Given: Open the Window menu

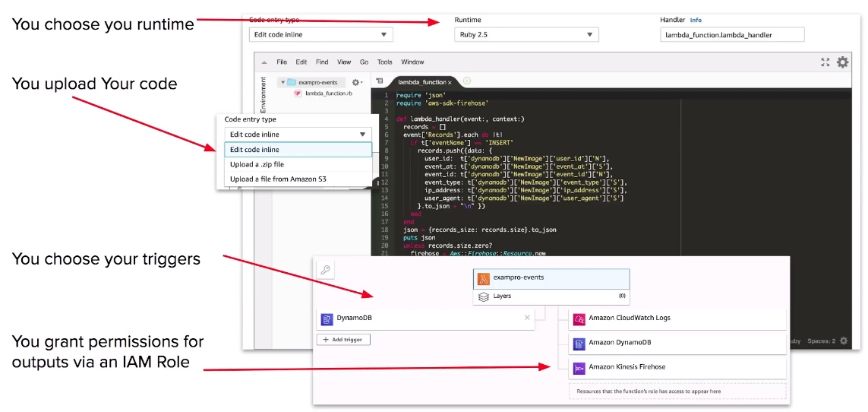Looking at the screenshot, I should point(412,62).
